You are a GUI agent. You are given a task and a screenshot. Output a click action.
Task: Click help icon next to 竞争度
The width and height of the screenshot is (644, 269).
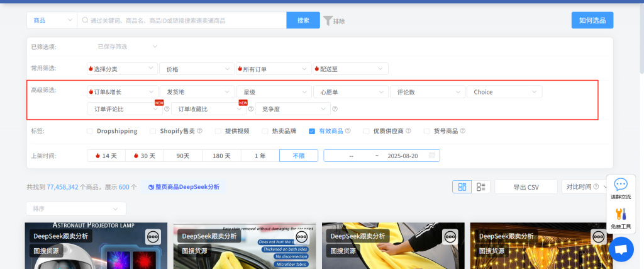pyautogui.click(x=335, y=109)
